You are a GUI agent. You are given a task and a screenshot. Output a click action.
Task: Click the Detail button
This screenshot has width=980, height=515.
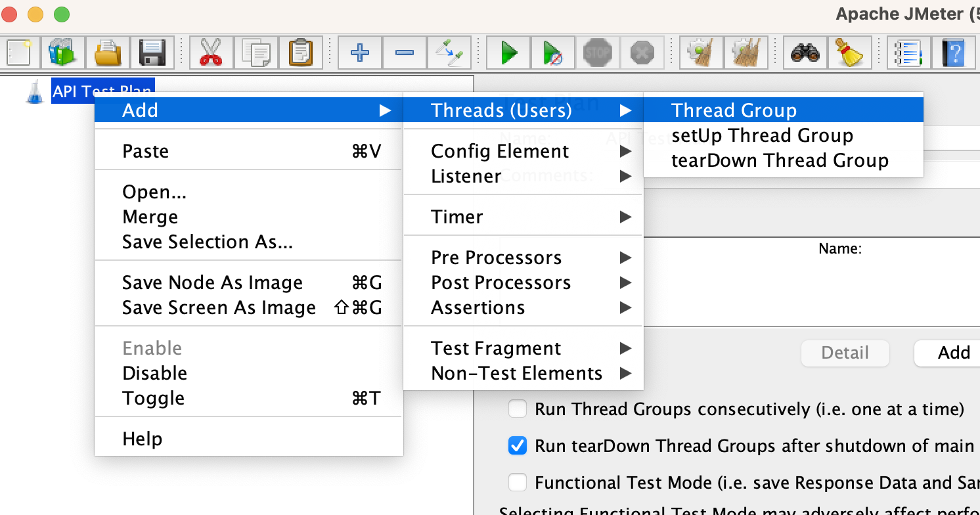tap(845, 353)
